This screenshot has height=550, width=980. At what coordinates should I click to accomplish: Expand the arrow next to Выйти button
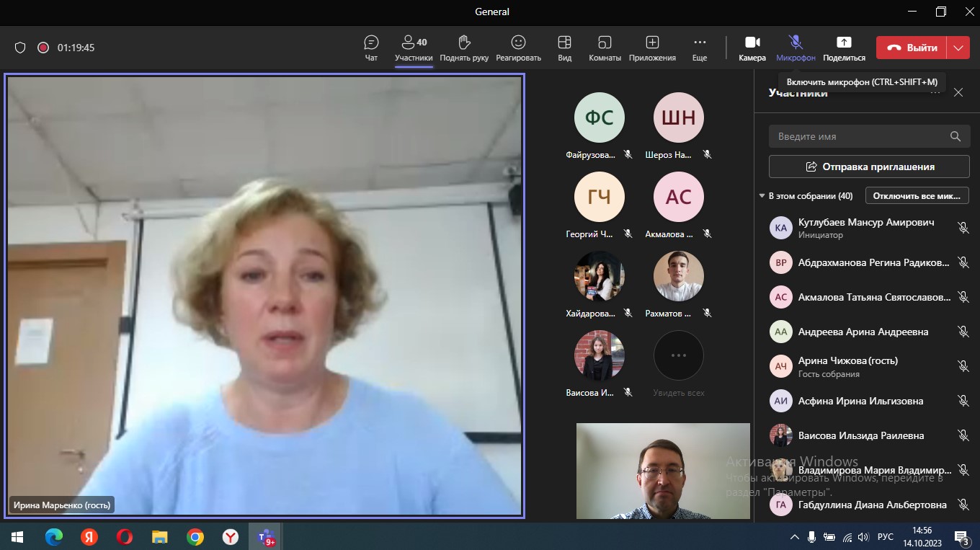tap(958, 48)
